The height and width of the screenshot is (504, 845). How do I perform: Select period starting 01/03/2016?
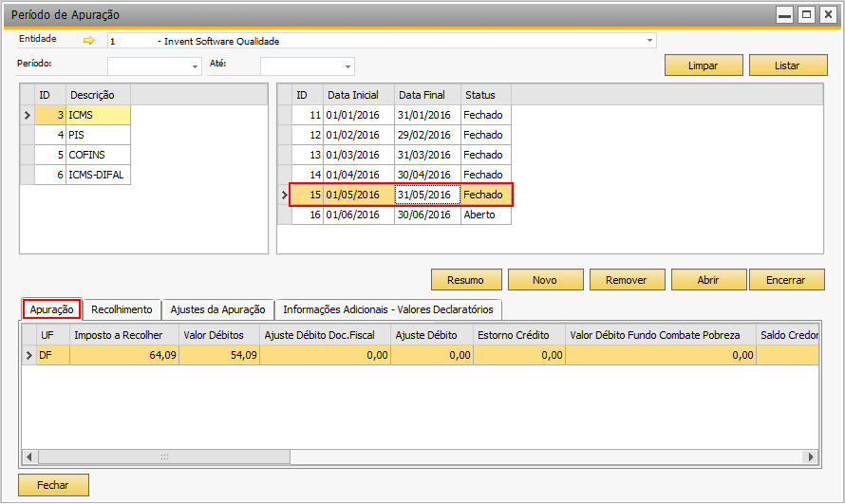pyautogui.click(x=401, y=155)
